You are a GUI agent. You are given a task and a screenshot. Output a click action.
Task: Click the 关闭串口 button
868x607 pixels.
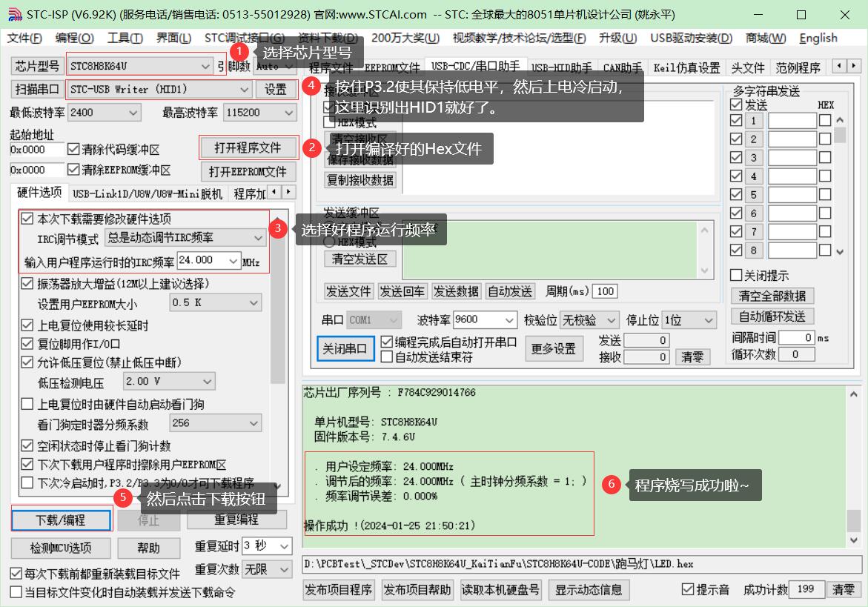[x=345, y=348]
